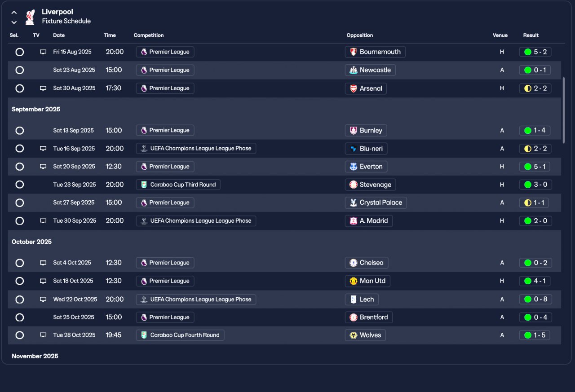The width and height of the screenshot is (575, 392).
Task: Click the Wolves club crest
Action: coord(354,335)
